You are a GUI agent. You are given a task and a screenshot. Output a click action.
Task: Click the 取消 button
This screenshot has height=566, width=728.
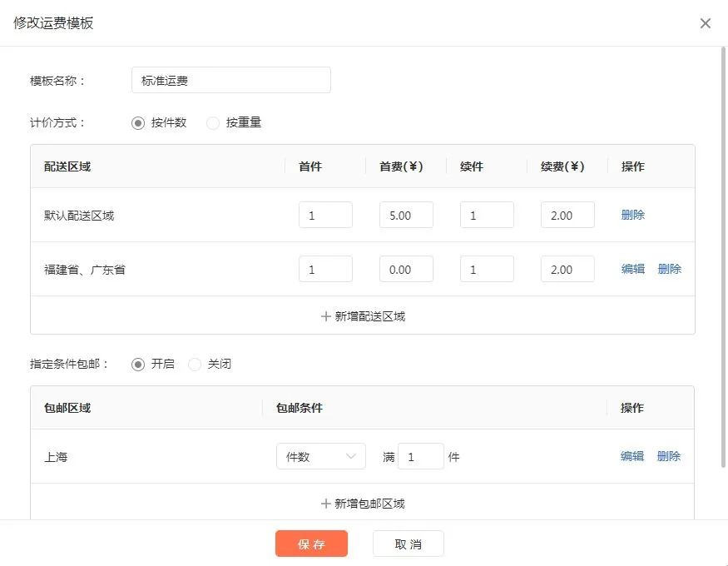pyautogui.click(x=409, y=544)
